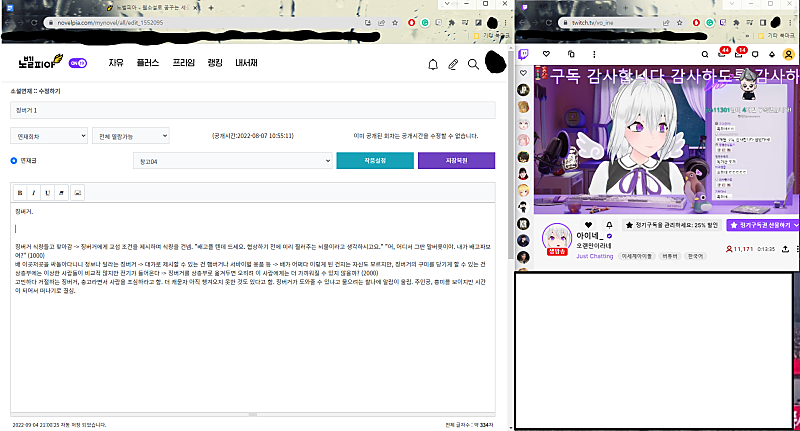Insert an image using the editor toolbar

click(78, 193)
